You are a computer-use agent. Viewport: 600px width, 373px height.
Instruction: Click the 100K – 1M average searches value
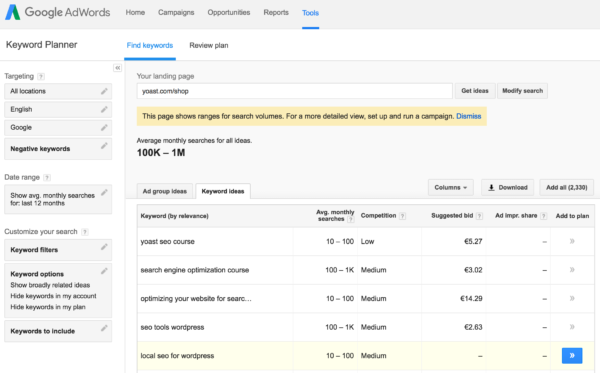[161, 153]
